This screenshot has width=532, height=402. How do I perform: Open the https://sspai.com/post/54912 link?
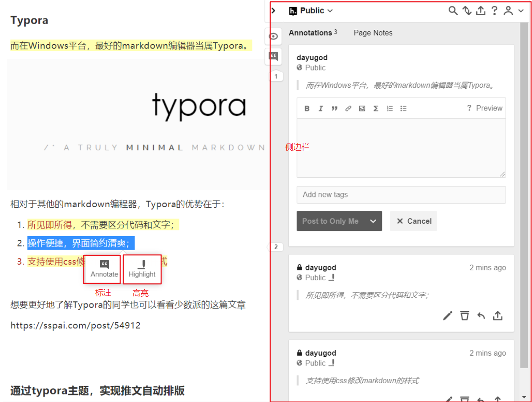pos(75,325)
